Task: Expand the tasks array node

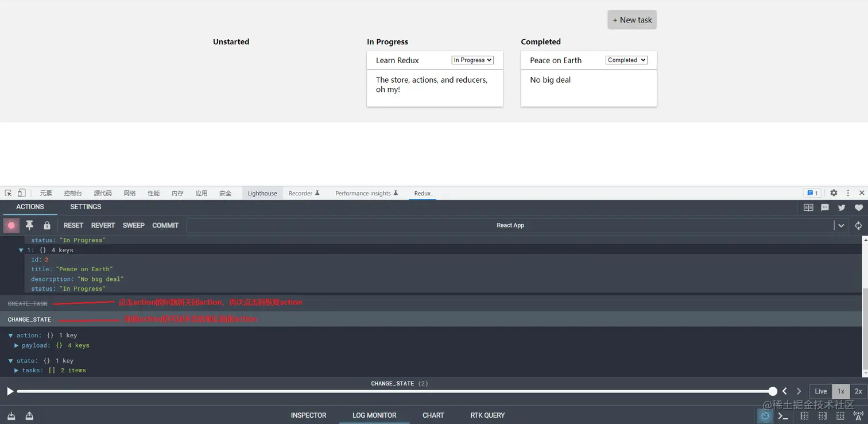Action: click(17, 371)
